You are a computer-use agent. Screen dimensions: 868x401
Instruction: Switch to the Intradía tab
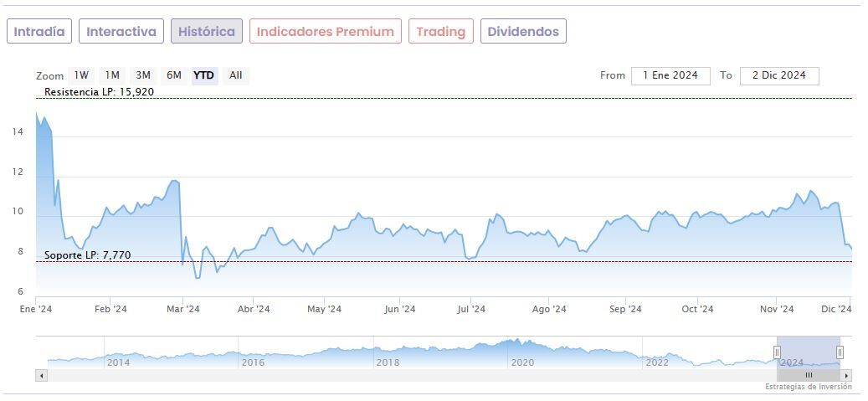(39, 32)
